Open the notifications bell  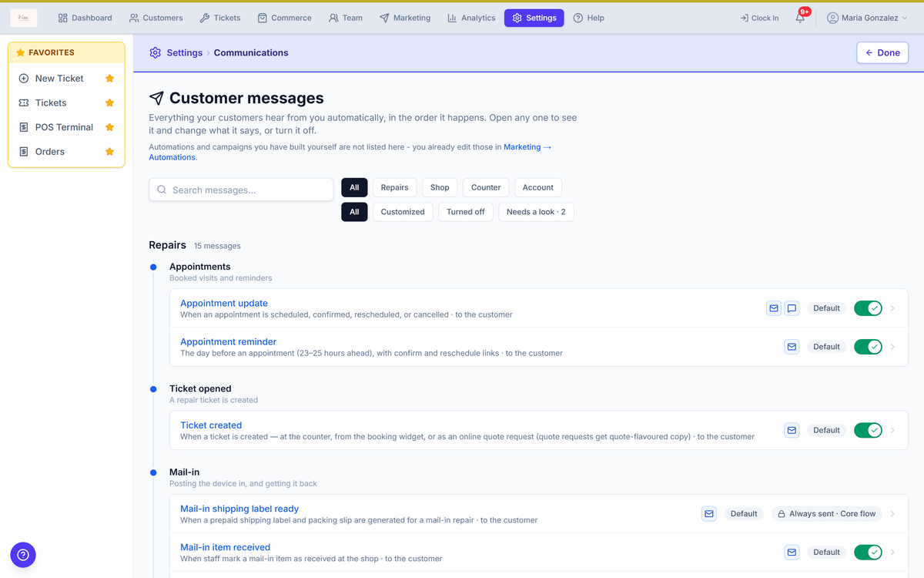(x=800, y=18)
